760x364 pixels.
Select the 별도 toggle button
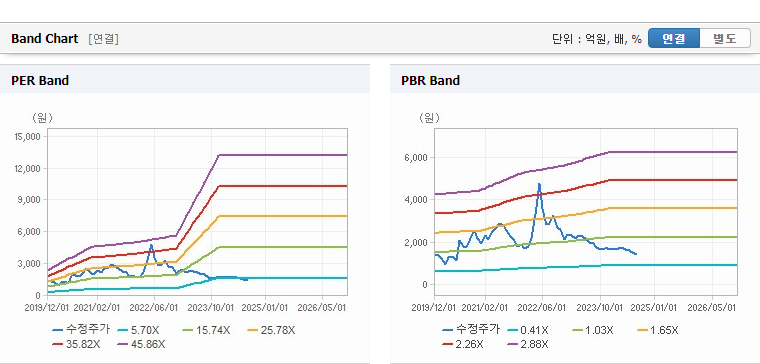tap(725, 38)
